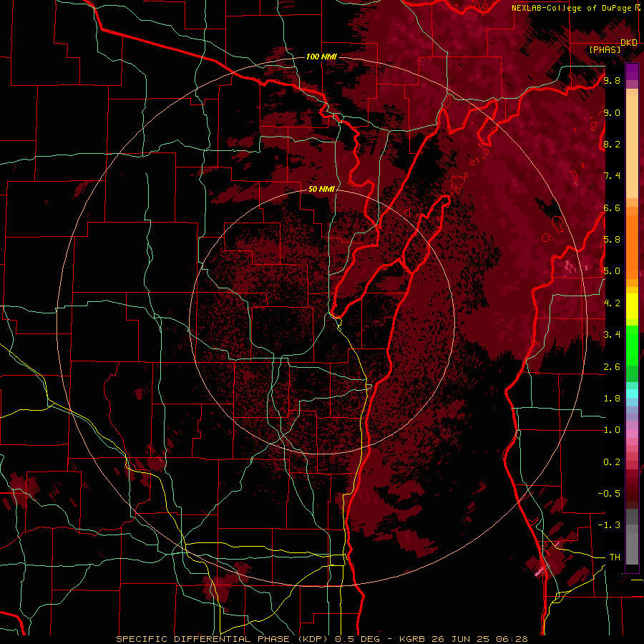Viewport: 644px width, 644px height.
Task: Click the yellow segment of the color bar
Action: click(x=632, y=306)
